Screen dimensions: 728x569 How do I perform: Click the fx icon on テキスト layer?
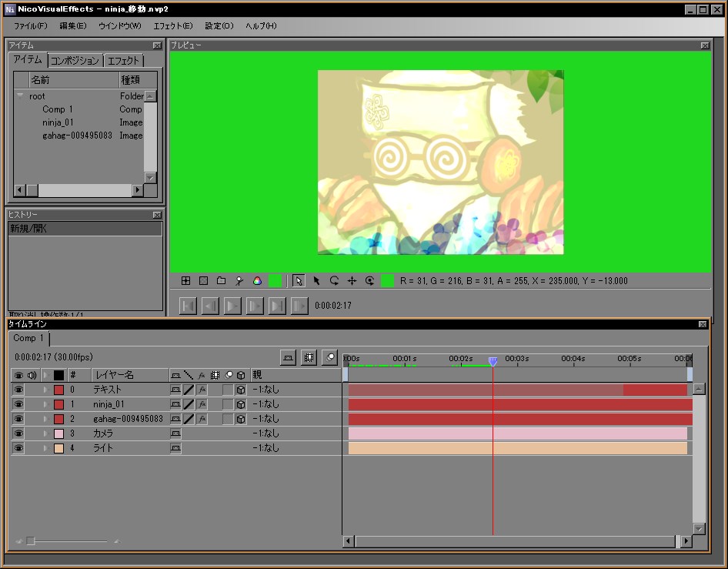click(202, 390)
